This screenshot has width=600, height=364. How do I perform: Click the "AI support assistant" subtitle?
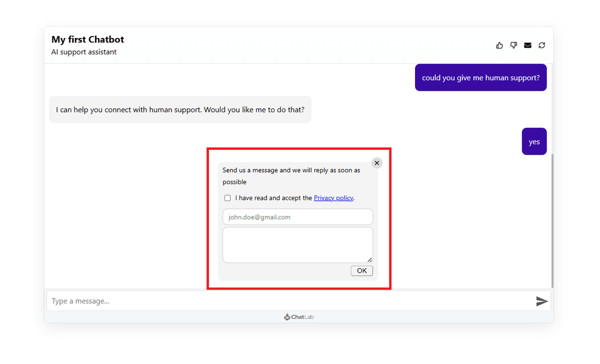click(84, 52)
